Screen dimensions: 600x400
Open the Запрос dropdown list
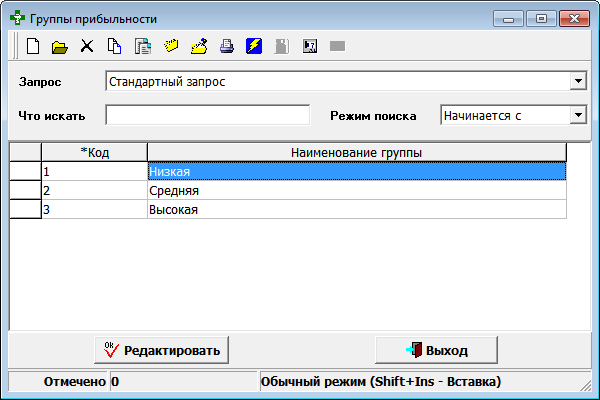(x=578, y=81)
